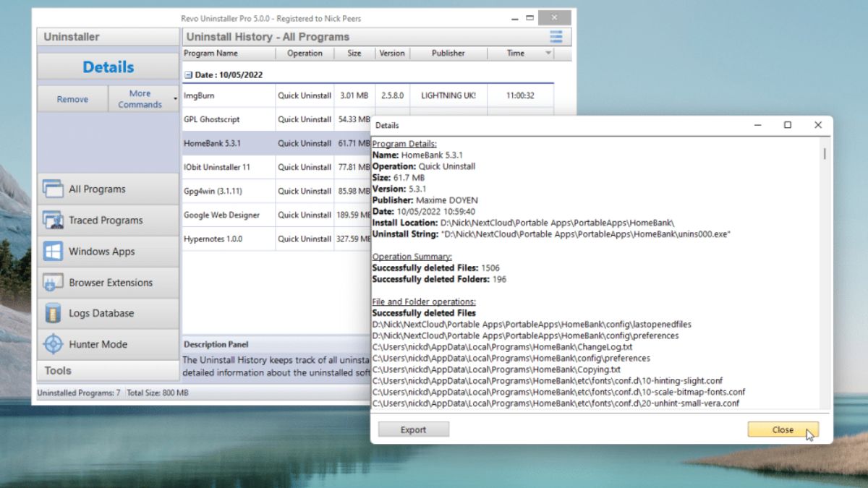Click the Traced Programs sidebar icon
This screenshot has height=488, width=868.
click(x=53, y=221)
